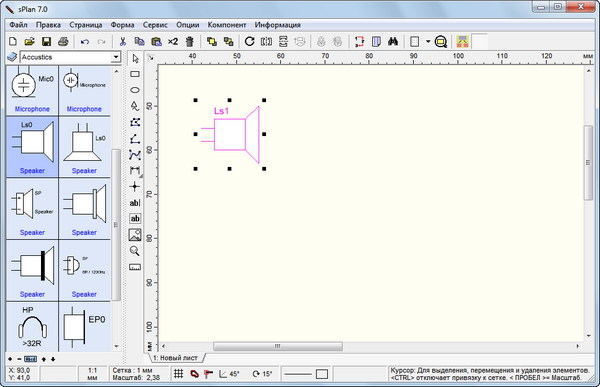Screen dimensions: 600x387
Task: Open the Информация menu
Action: click(277, 25)
